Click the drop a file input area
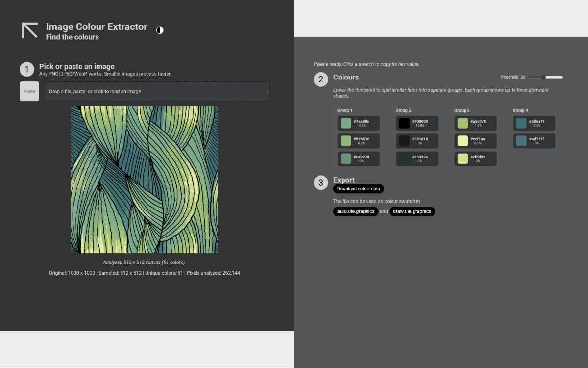Image resolution: width=588 pixels, height=368 pixels. [156, 92]
